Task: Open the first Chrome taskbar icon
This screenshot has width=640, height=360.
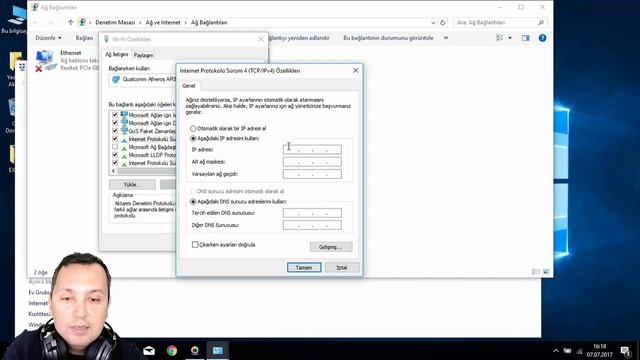Action: [x=172, y=350]
